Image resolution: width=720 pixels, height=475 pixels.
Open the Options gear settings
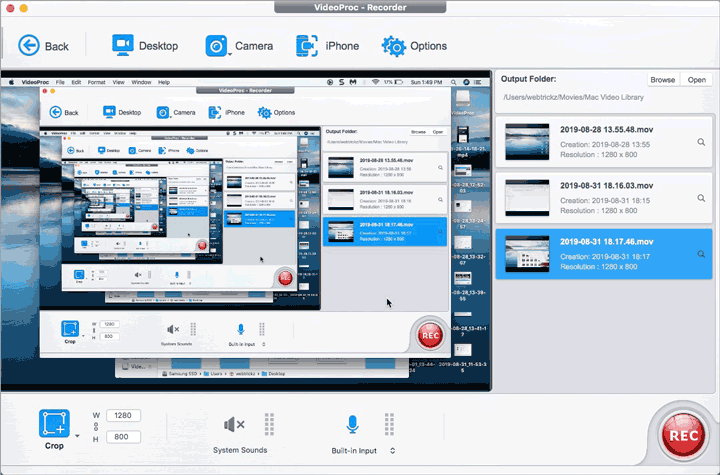coord(414,46)
